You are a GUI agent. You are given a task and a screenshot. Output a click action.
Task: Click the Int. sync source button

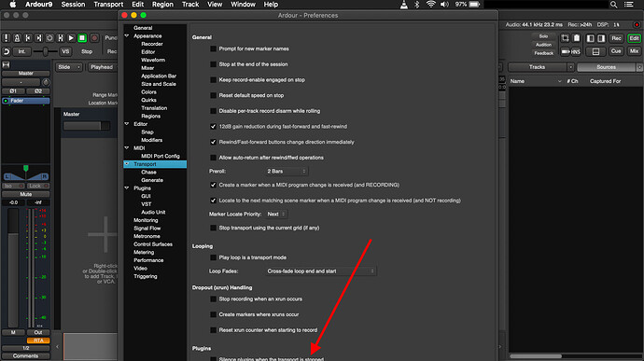pyautogui.click(x=21, y=51)
